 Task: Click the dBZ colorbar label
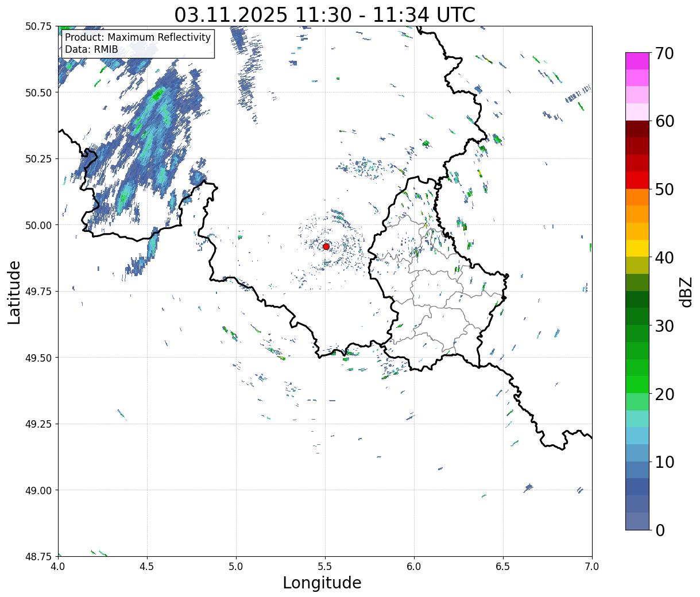[x=686, y=292]
